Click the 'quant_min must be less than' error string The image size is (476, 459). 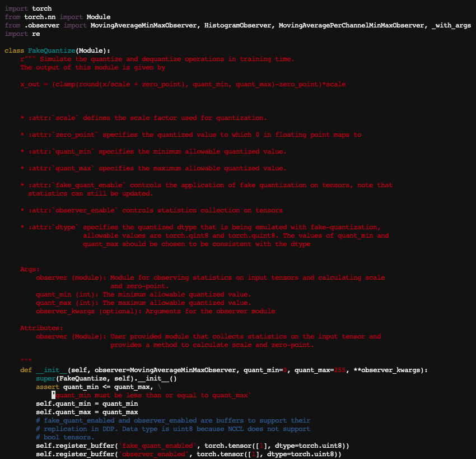point(152,396)
